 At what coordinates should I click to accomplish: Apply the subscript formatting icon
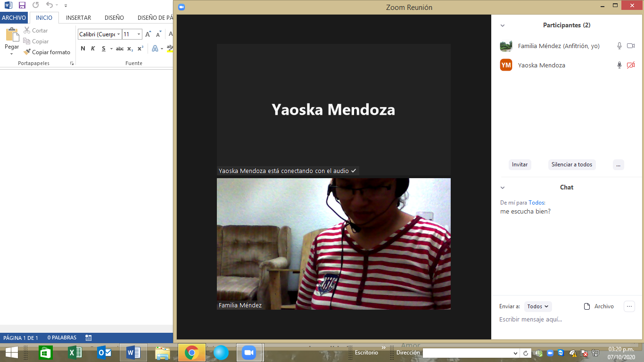click(x=130, y=49)
